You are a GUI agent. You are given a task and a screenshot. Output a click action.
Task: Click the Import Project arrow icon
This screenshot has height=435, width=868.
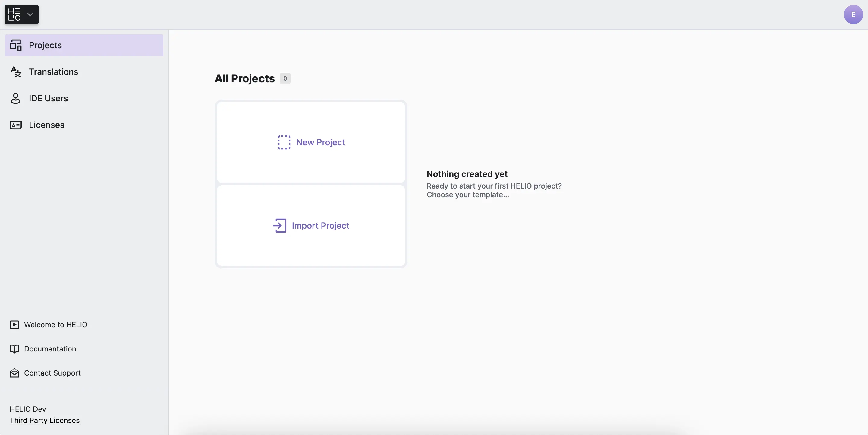[279, 226]
